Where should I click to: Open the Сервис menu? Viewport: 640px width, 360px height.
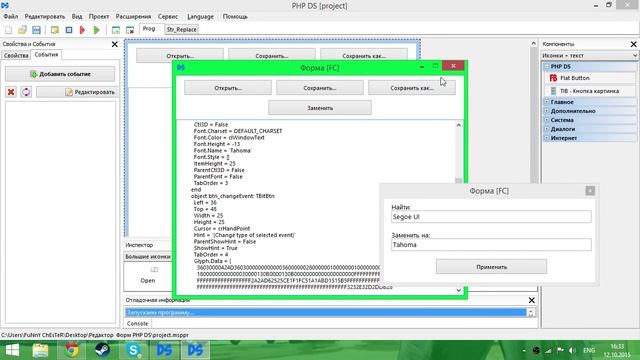(168, 17)
